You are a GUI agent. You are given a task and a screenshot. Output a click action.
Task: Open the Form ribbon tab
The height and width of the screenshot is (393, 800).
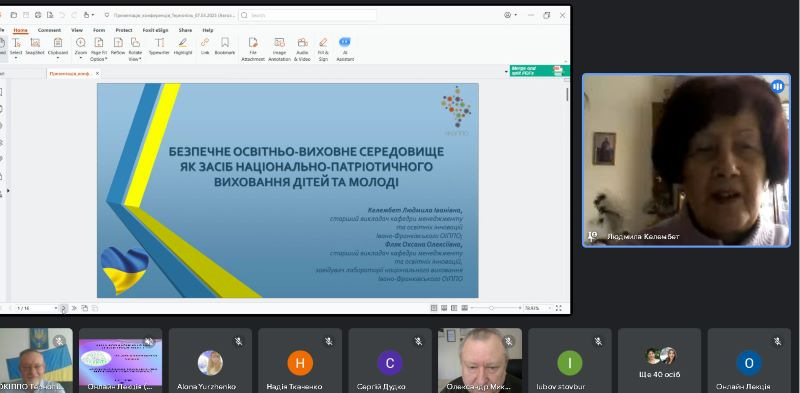pyautogui.click(x=99, y=30)
